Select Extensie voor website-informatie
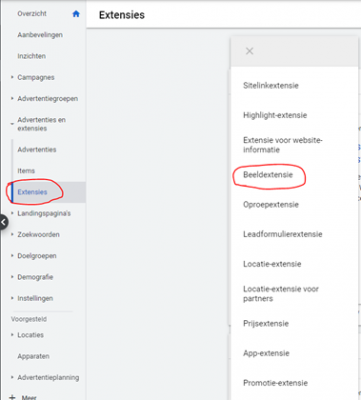361x400 pixels. (283, 145)
